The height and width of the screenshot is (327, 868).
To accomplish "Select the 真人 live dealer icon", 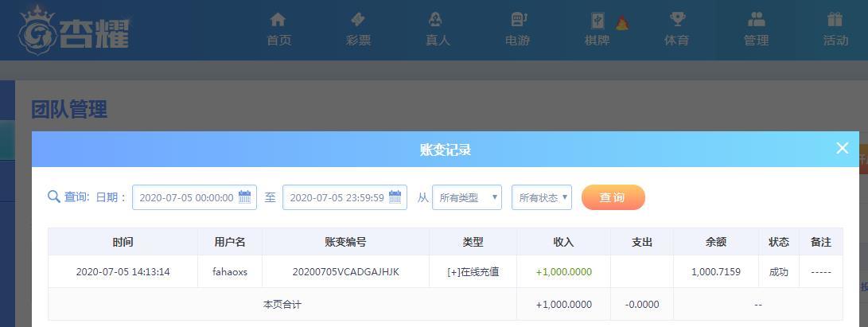I will click(436, 20).
